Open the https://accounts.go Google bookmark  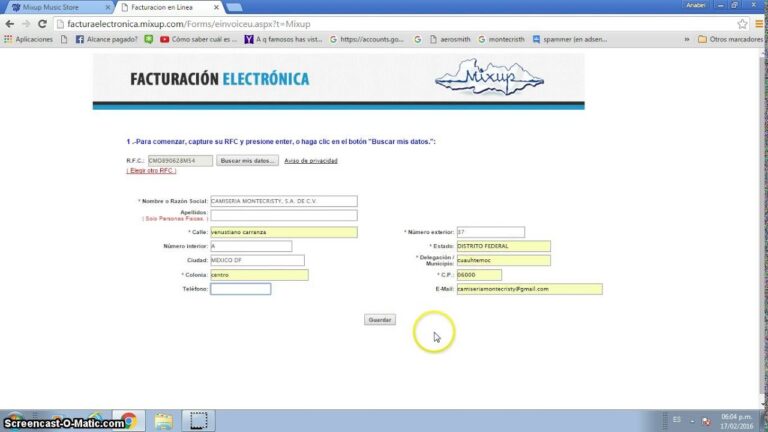367,39
